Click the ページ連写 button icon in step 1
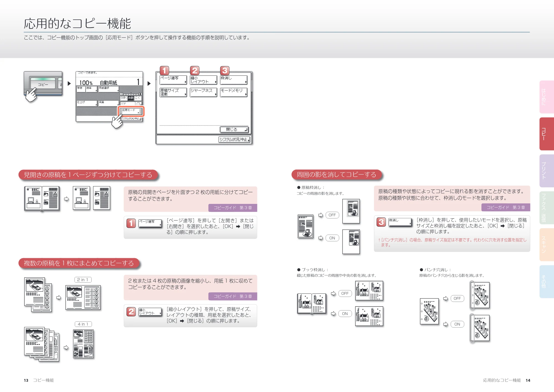This screenshot has width=554, height=392. (x=150, y=224)
